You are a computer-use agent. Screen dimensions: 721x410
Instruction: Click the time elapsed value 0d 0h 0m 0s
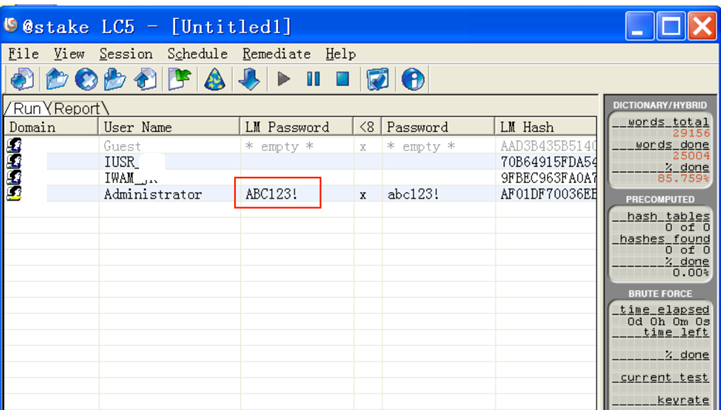(669, 321)
